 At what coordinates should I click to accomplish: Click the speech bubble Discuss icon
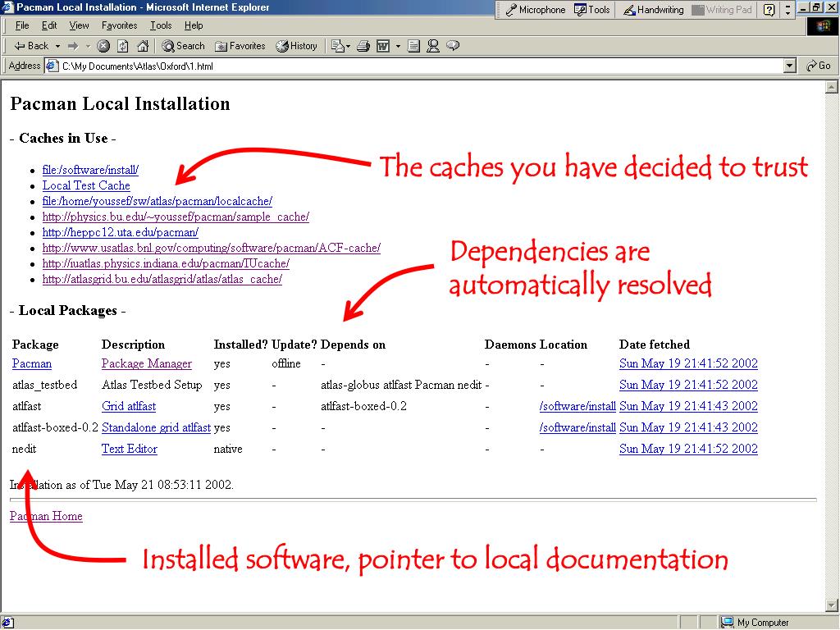453,46
